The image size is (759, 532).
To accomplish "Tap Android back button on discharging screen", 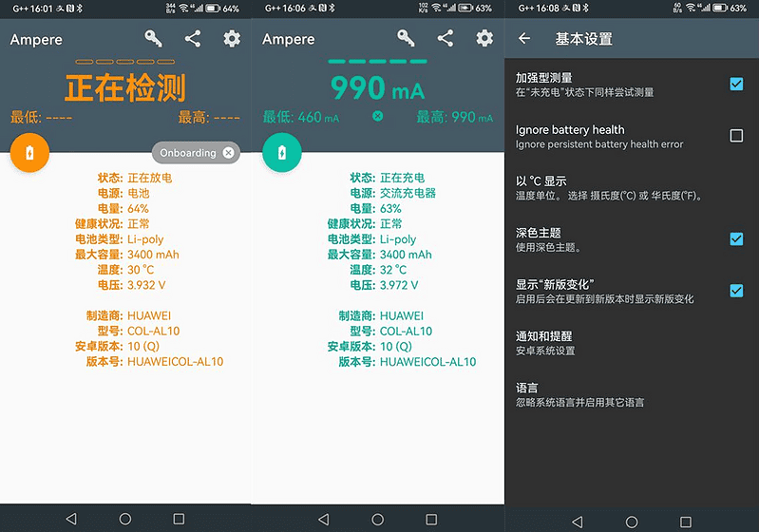I will [x=71, y=519].
